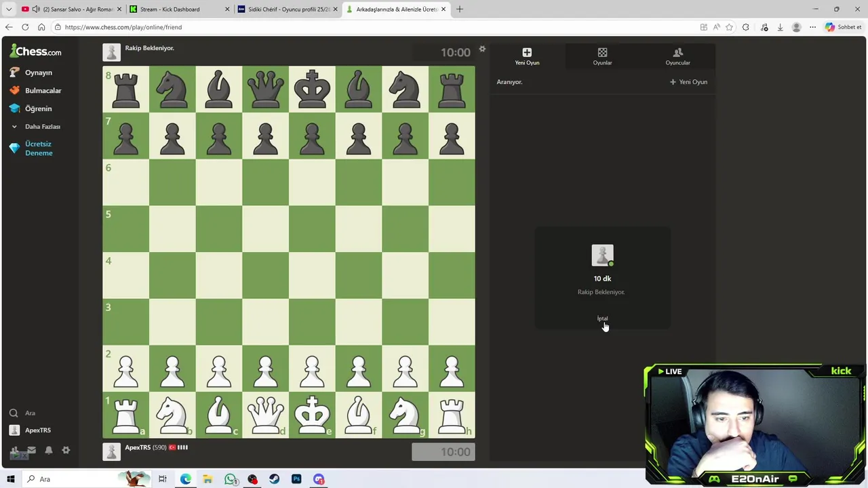Viewport: 868px width, 488px height.
Task: Click the Ara search in sidebar
Action: (x=22, y=413)
